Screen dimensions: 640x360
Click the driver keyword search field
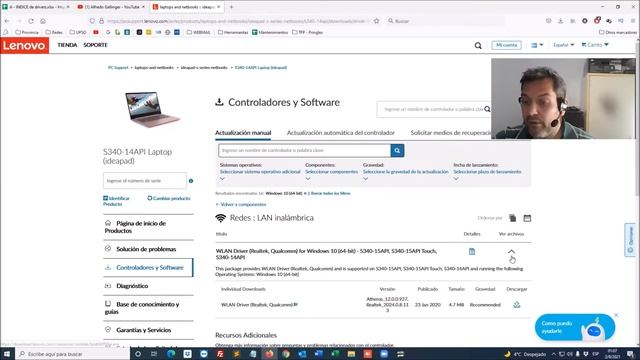(x=304, y=151)
